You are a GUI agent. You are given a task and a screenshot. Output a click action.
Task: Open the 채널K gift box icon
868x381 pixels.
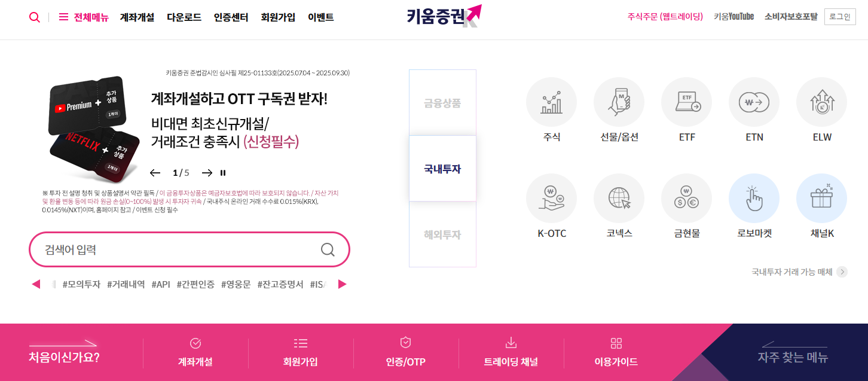(x=821, y=199)
